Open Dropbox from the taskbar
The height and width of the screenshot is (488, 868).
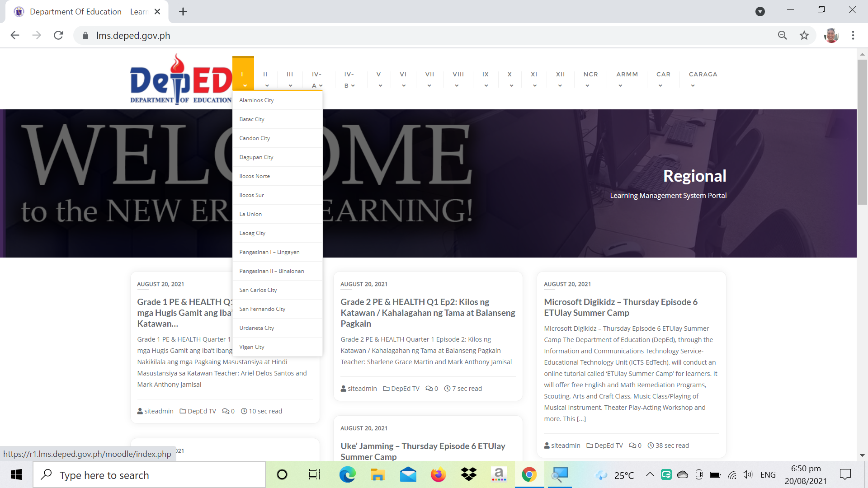469,474
